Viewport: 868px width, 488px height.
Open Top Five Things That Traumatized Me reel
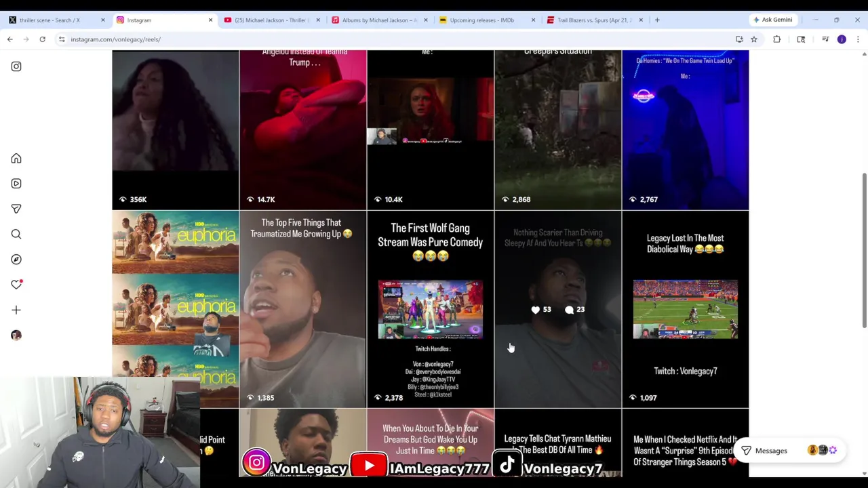(303, 309)
